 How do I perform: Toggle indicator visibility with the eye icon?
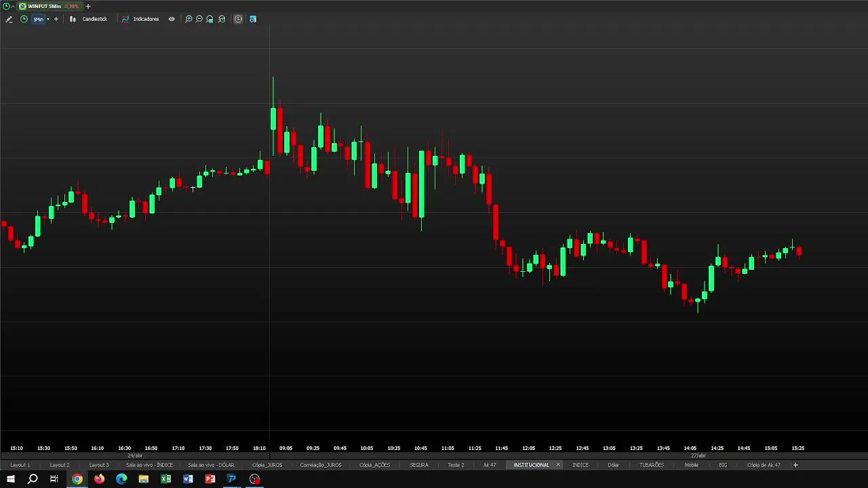point(172,19)
